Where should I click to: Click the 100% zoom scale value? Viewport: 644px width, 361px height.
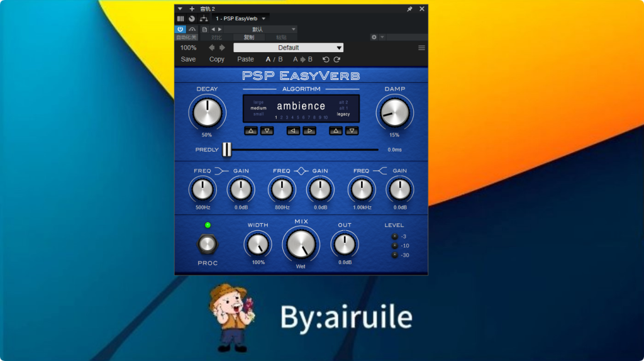coord(188,48)
